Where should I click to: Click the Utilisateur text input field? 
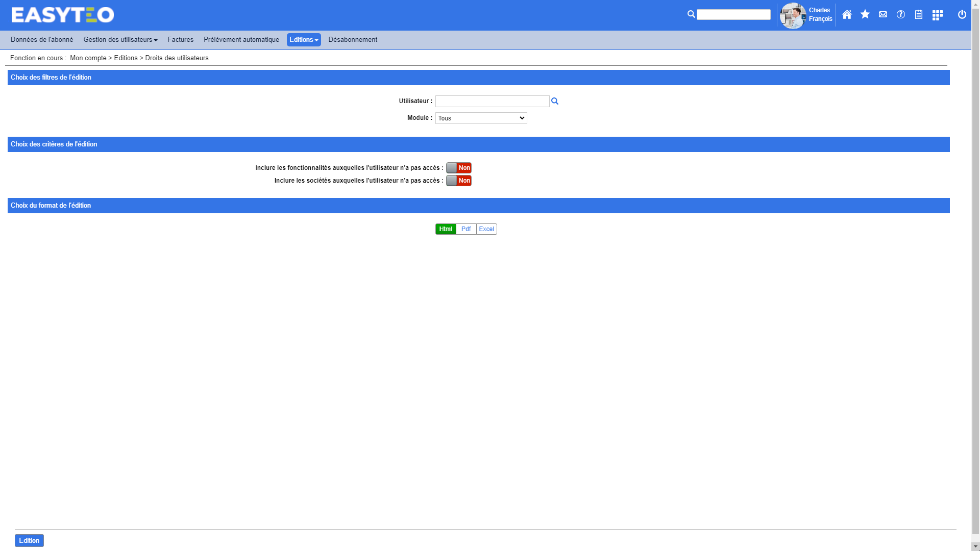click(x=492, y=102)
